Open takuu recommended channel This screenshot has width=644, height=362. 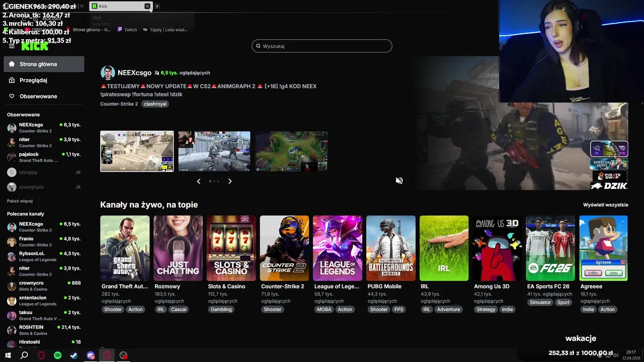click(44, 315)
